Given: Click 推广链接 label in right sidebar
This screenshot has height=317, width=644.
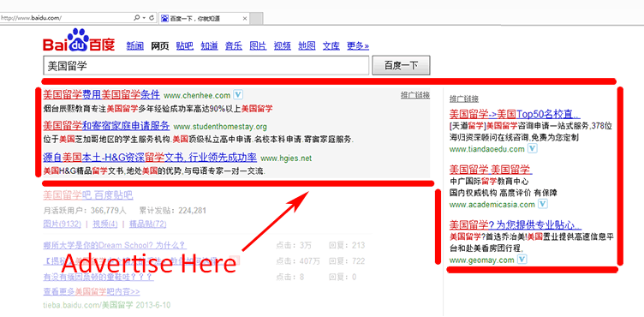Looking at the screenshot, I should point(464,99).
